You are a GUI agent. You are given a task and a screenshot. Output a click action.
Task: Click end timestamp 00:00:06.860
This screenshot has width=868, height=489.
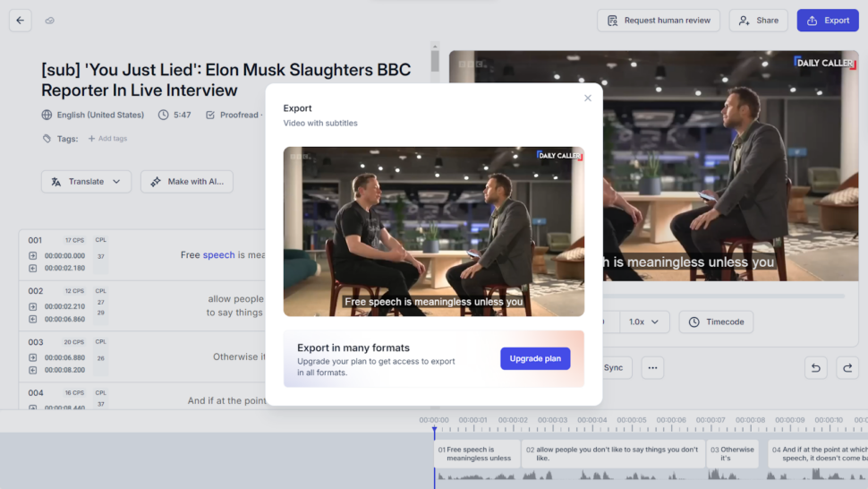(64, 319)
